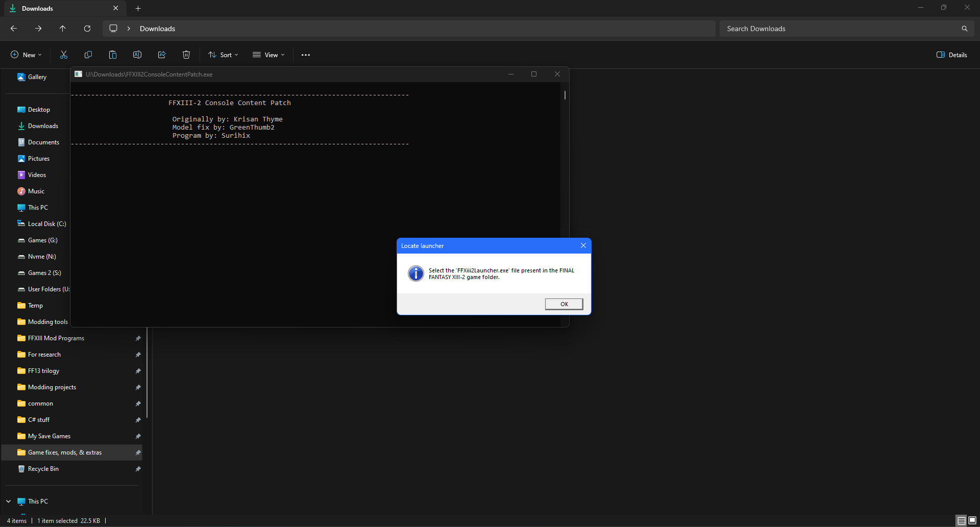Go back in File Explorer
980x527 pixels.
(x=14, y=29)
